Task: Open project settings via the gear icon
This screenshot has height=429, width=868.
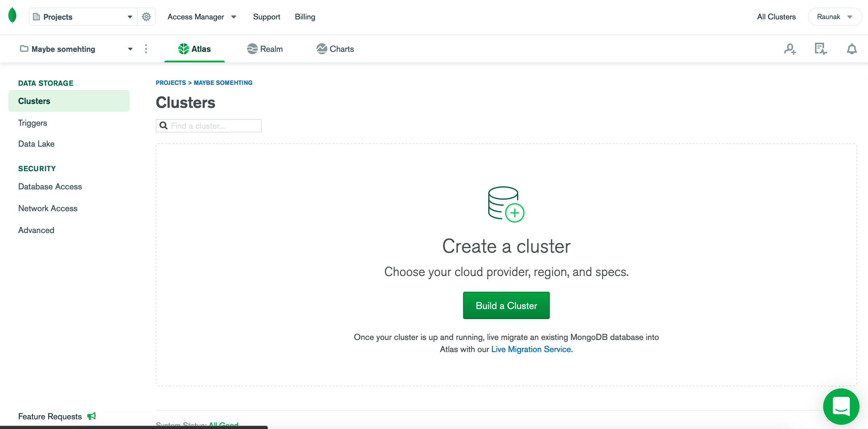Action: tap(146, 16)
